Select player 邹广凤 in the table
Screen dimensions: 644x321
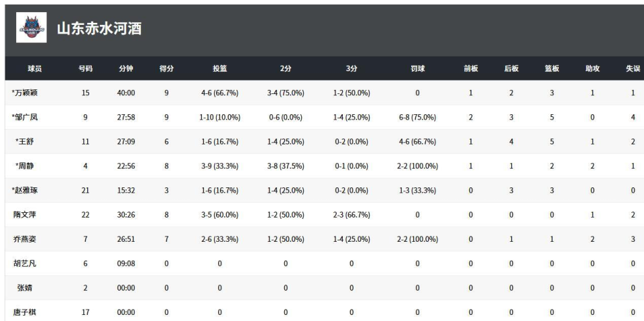click(25, 118)
